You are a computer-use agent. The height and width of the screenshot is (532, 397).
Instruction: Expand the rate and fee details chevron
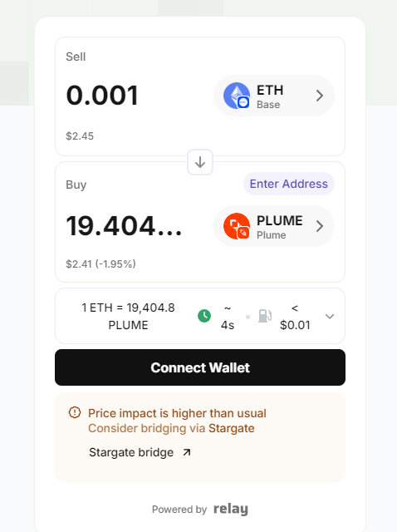point(330,316)
